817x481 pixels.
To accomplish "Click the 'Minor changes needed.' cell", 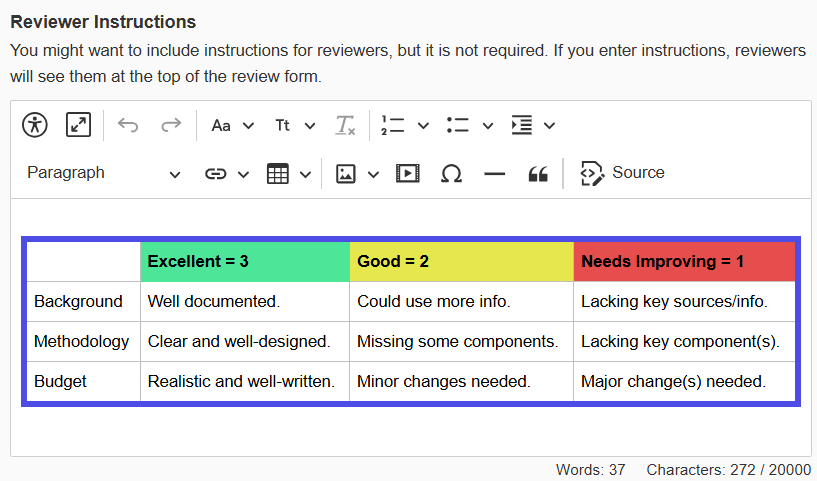I will coord(462,381).
